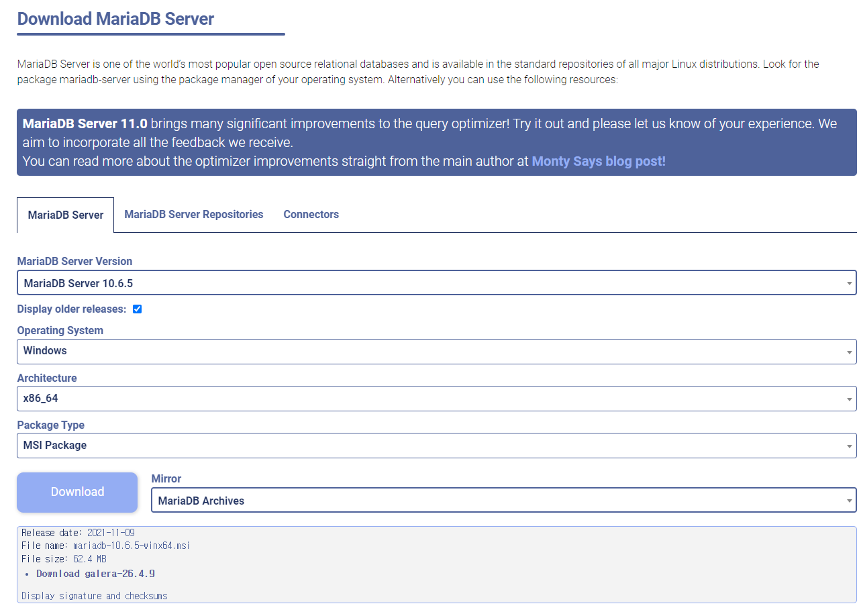Open the Operating System dropdown showing Windows
The width and height of the screenshot is (861, 616).
point(436,351)
